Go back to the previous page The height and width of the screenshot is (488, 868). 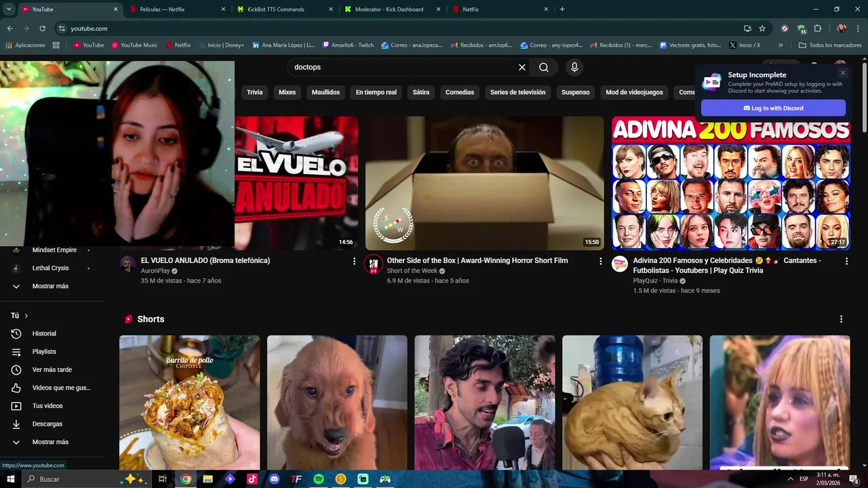9,28
